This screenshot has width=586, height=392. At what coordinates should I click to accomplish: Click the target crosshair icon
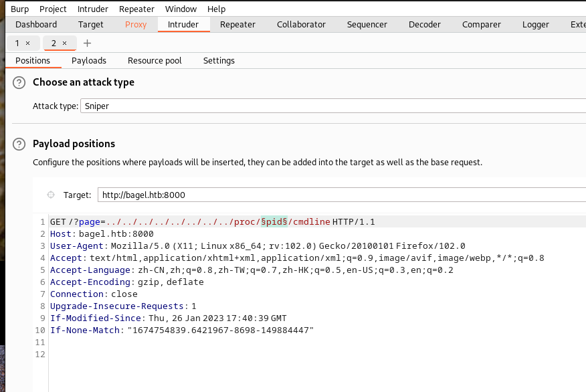50,195
